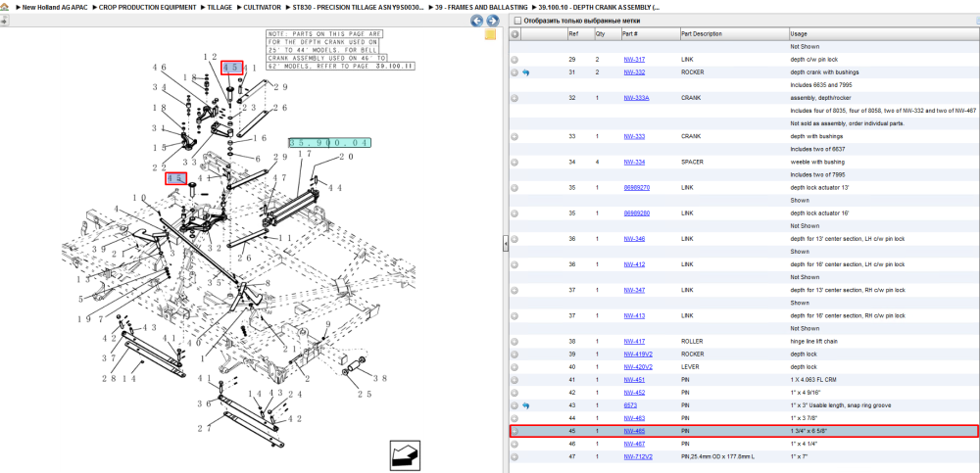Click the add-all icon in table header
The height and width of the screenshot is (473, 980).
tap(515, 33)
